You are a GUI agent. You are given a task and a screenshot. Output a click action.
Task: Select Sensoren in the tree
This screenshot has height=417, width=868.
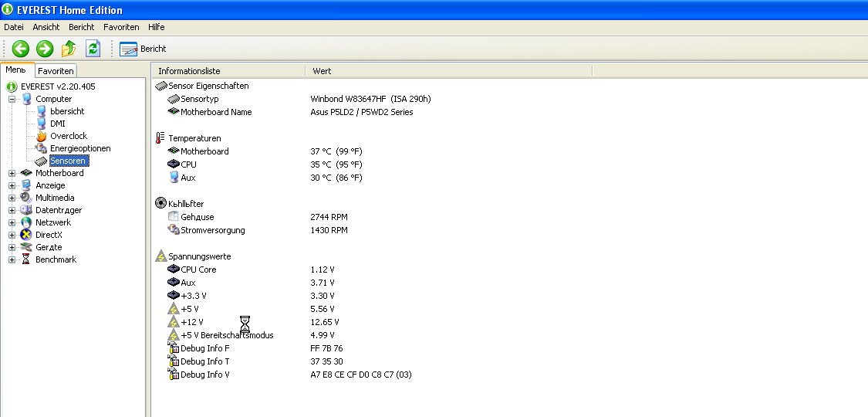point(69,161)
